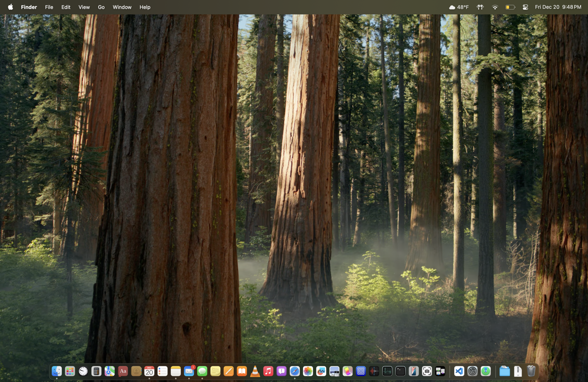Open System Settings from the Dock
Screen dimensions: 588x382
coord(473,371)
